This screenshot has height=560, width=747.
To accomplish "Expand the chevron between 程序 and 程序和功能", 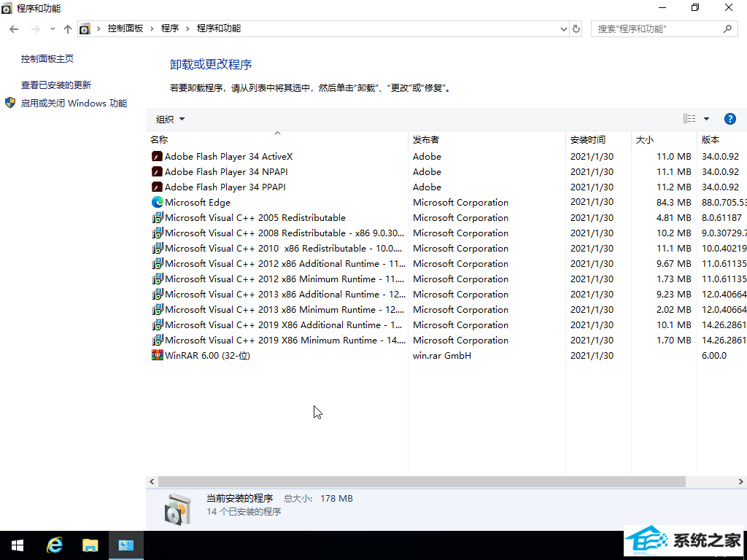I will (x=187, y=28).
